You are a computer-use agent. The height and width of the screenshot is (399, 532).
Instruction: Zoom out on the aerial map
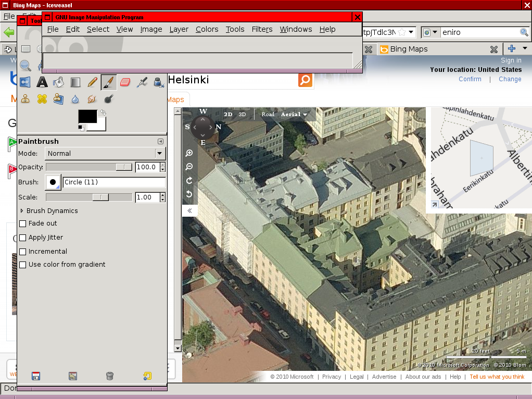189,167
